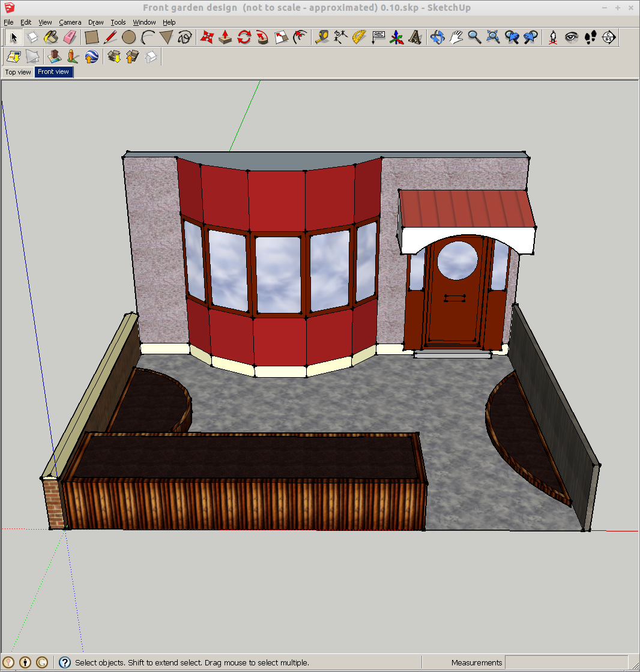Click the Add New Building icon
The image size is (640, 672).
[x=54, y=56]
